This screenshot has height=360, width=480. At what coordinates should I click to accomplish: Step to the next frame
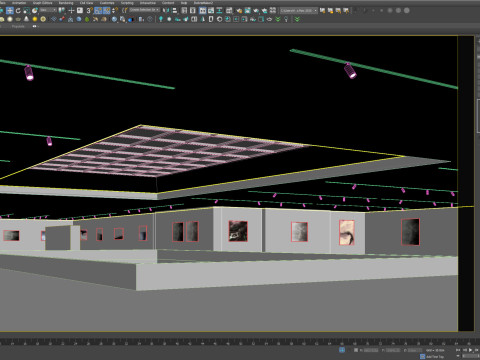477,350
